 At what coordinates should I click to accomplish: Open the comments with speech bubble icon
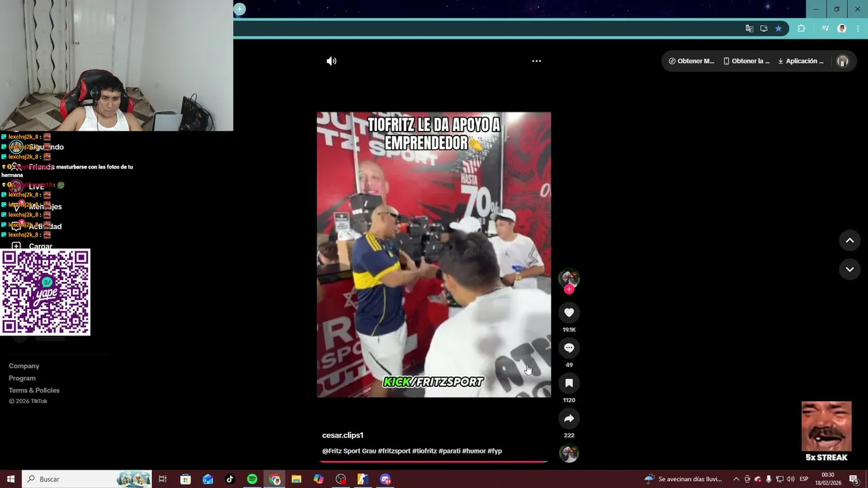coord(569,348)
